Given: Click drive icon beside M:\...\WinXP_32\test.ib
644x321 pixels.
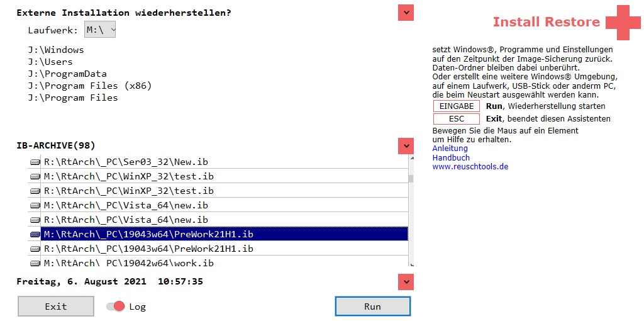Looking at the screenshot, I should (x=35, y=176).
